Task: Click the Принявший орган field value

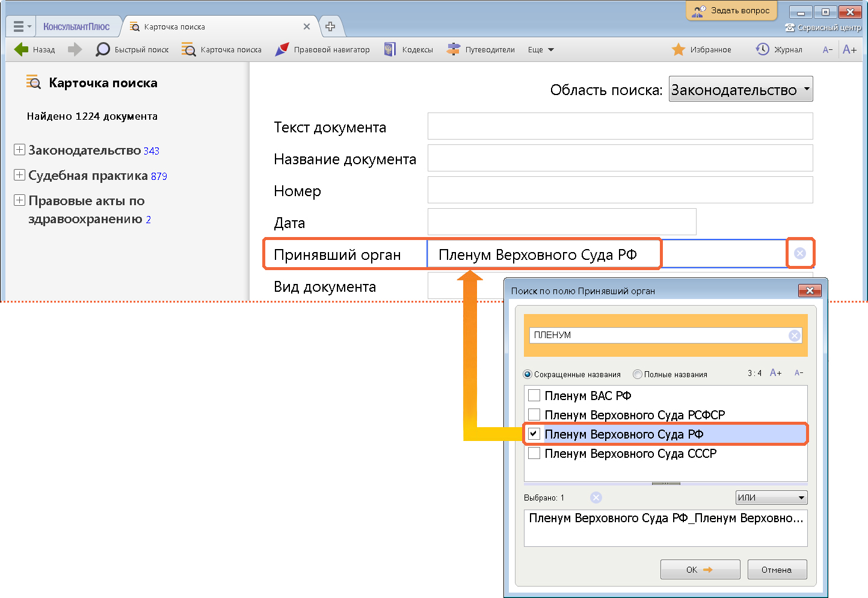Action: pos(538,254)
